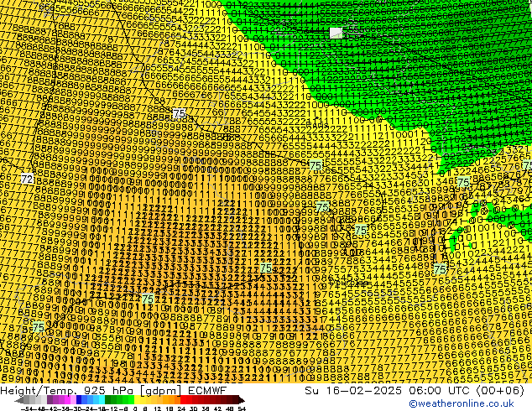The width and height of the screenshot is (532, 411).
Task: Click the '24' legend scale value
Action: 181,408
